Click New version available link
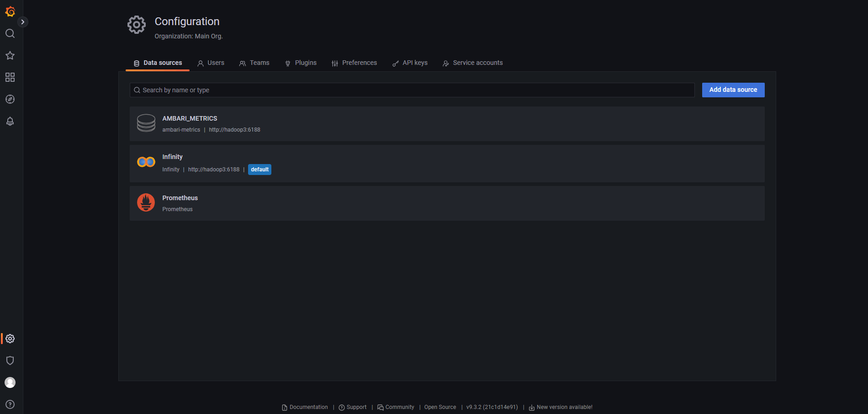The height and width of the screenshot is (414, 868). (x=561, y=407)
